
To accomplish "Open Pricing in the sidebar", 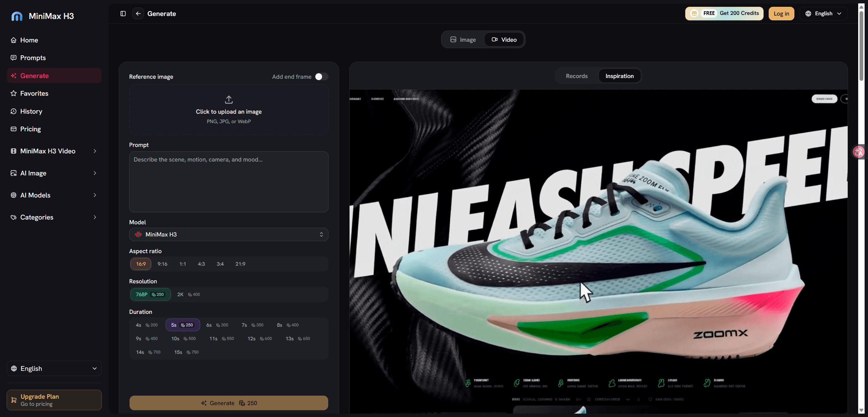I will 54,129.
